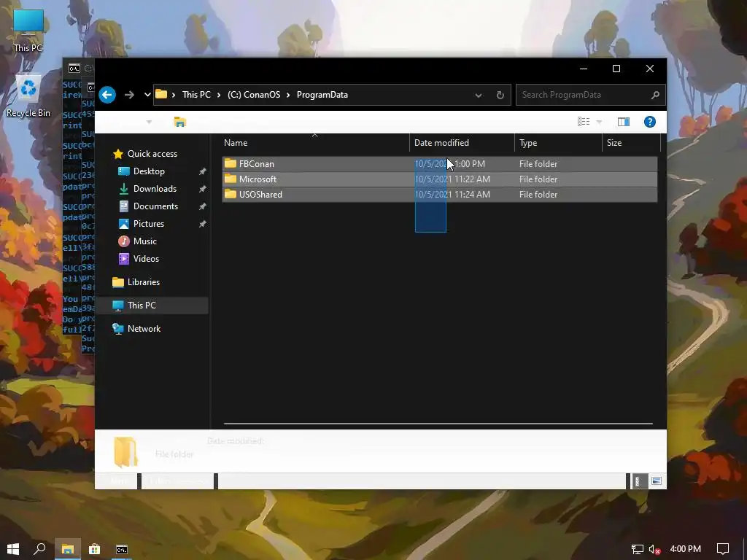This screenshot has height=560, width=747.
Task: Click the USOShared folder icon
Action: coord(231,194)
